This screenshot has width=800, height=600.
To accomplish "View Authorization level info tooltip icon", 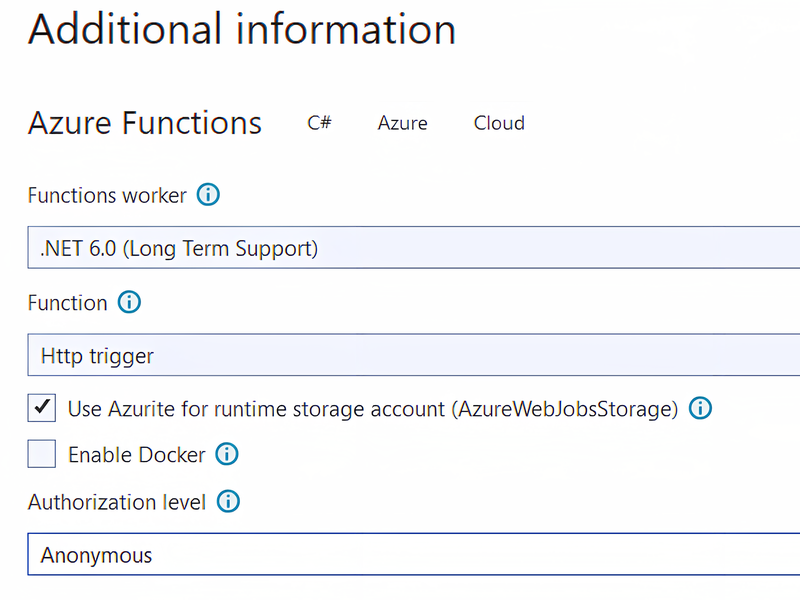I will (228, 502).
